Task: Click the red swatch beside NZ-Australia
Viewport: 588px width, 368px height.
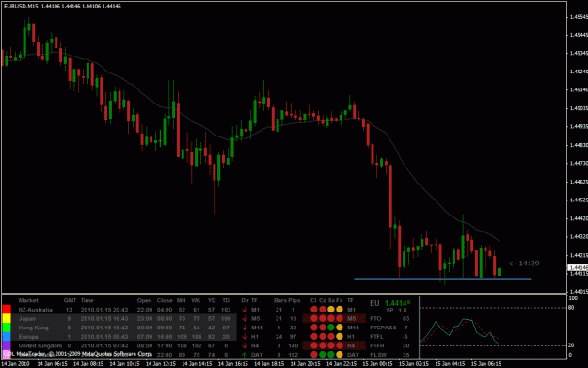Action: [7, 309]
